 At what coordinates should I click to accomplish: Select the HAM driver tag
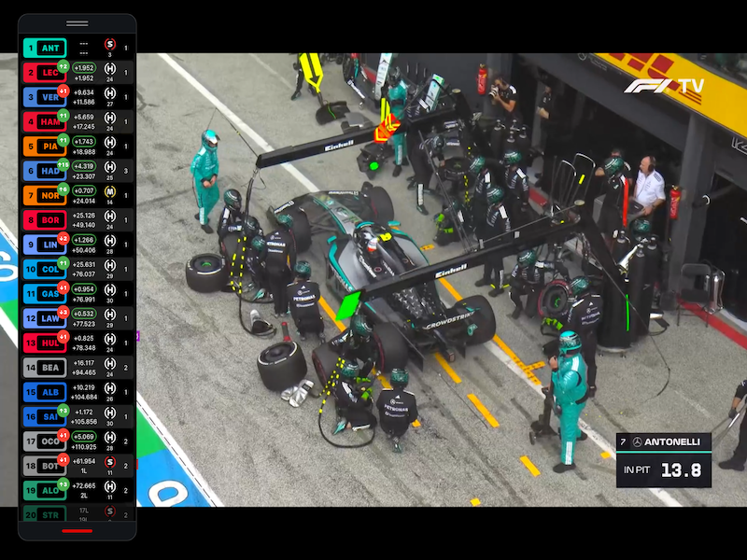click(x=45, y=121)
